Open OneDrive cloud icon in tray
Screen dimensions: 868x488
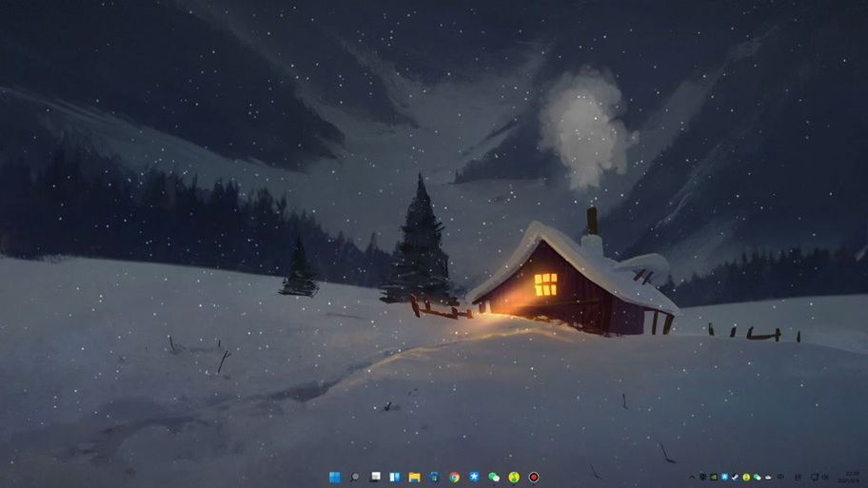click(768, 478)
